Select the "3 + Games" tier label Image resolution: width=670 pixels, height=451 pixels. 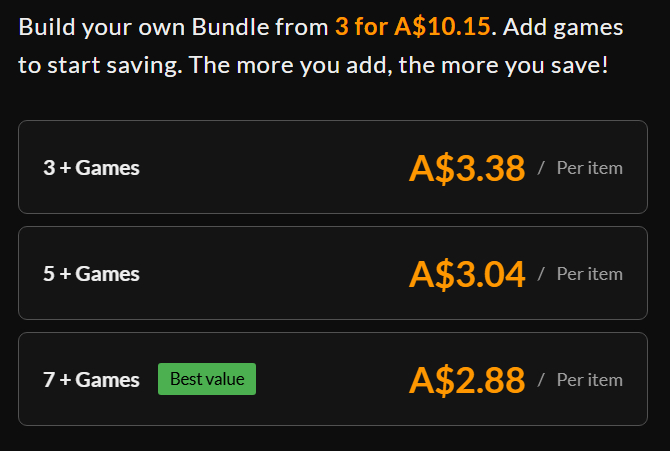coord(91,168)
